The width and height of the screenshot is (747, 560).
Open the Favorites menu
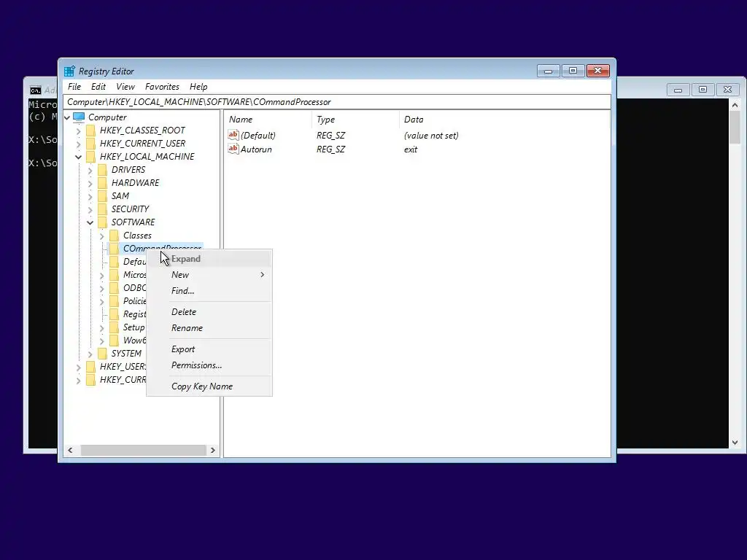click(x=162, y=87)
